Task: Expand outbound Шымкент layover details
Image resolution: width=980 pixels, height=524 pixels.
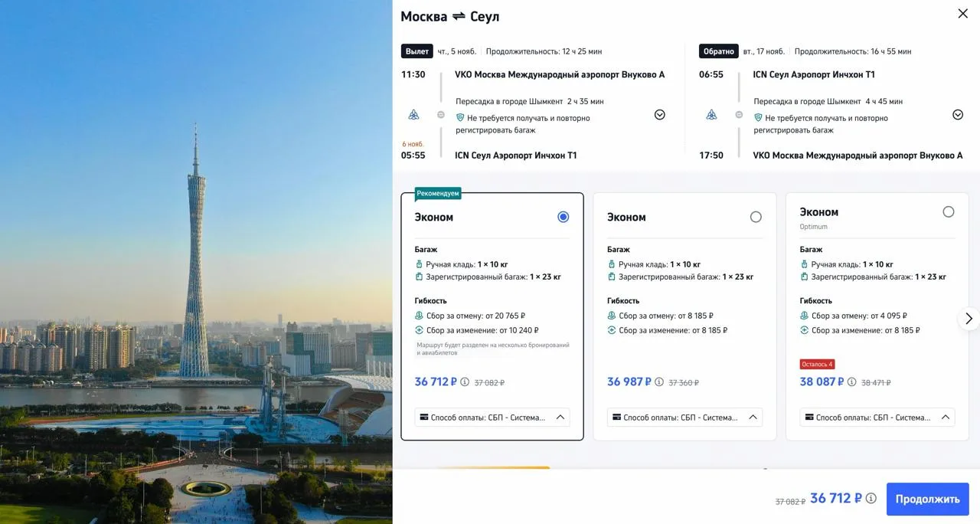Action: (x=660, y=115)
